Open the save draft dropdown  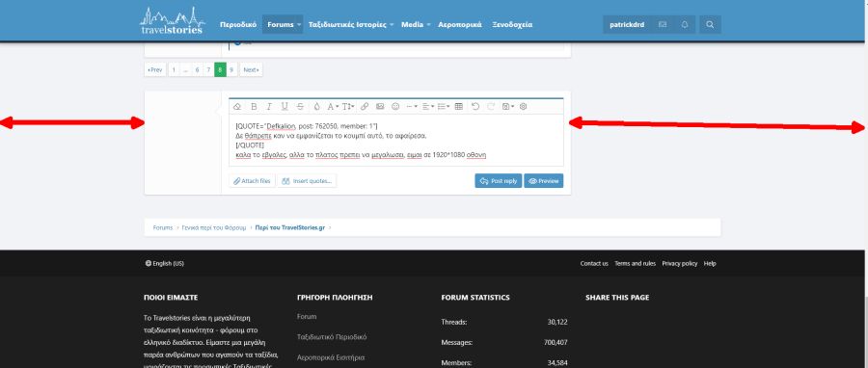(x=507, y=107)
